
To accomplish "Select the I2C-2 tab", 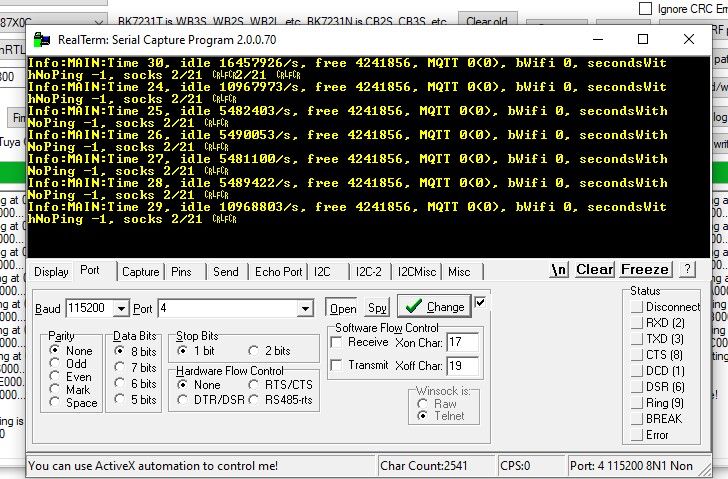I will pyautogui.click(x=369, y=272).
